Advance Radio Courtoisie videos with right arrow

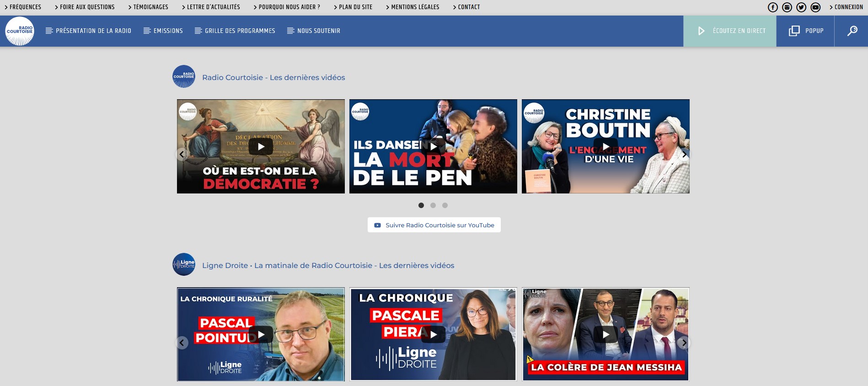[x=684, y=155]
